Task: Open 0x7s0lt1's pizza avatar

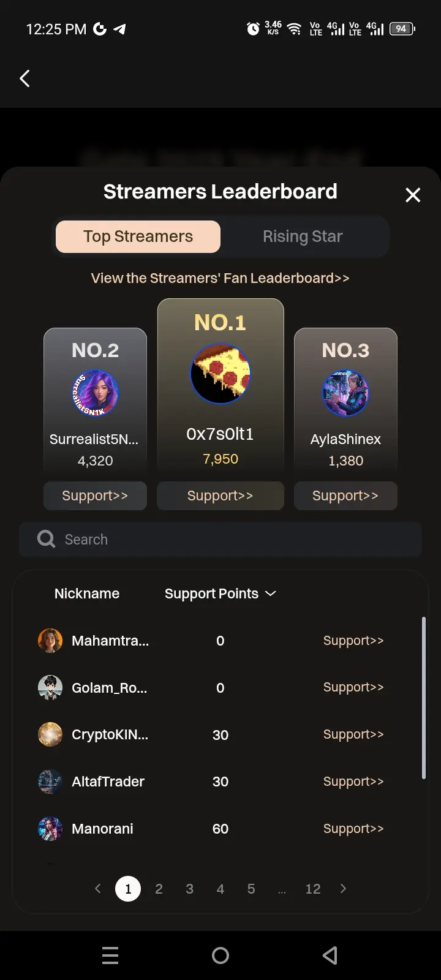Action: coord(221,373)
